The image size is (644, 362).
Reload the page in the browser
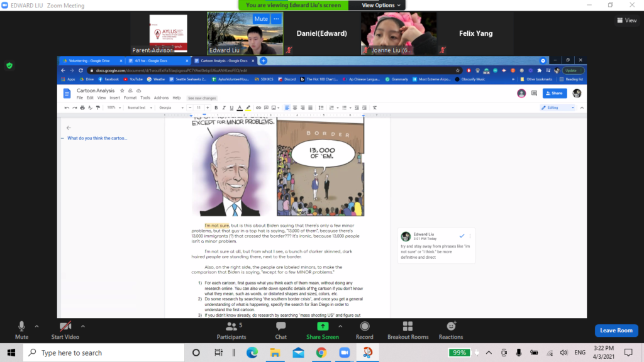[80, 70]
